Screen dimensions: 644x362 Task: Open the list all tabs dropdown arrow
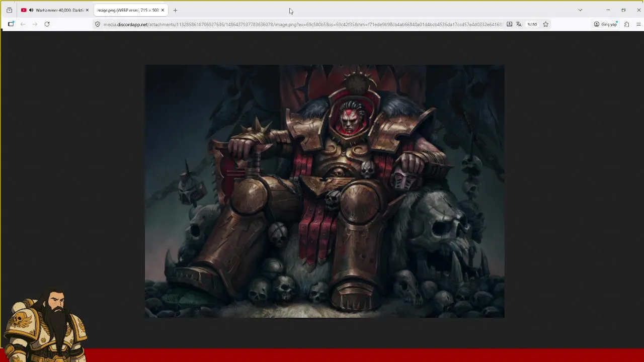click(580, 10)
